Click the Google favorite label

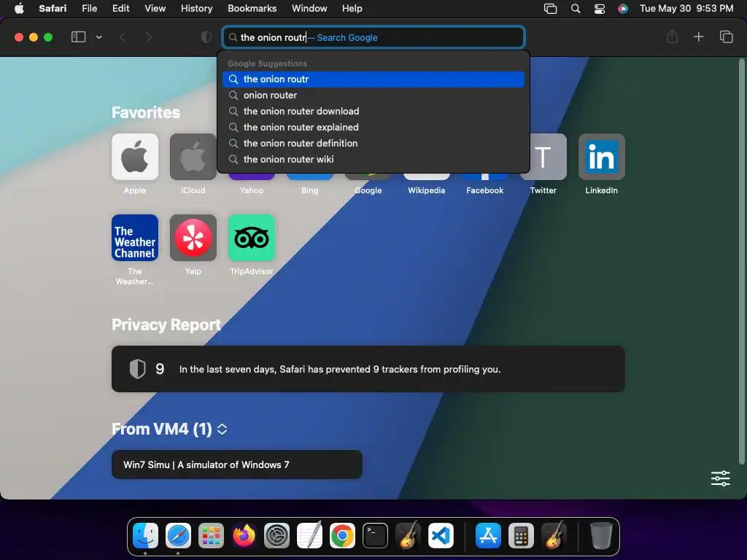point(368,190)
